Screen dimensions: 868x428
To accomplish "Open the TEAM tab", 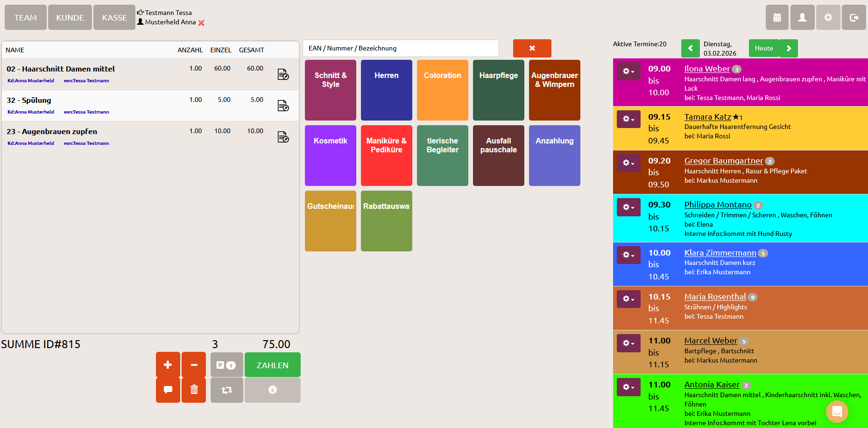I will (x=26, y=18).
